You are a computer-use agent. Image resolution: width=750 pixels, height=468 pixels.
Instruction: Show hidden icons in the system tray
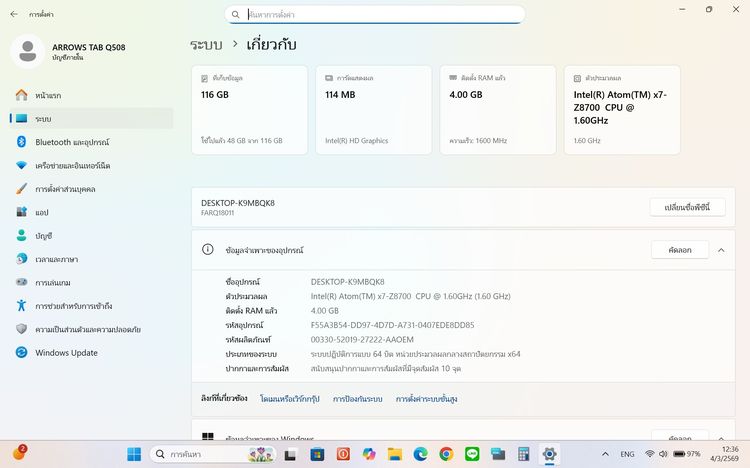606,454
